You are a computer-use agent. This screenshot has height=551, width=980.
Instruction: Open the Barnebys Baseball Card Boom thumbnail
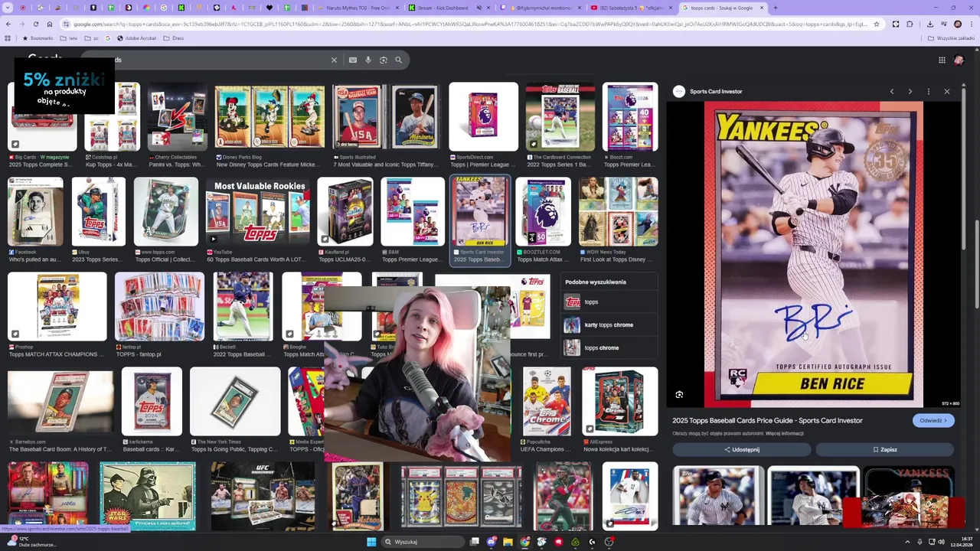pyautogui.click(x=60, y=402)
